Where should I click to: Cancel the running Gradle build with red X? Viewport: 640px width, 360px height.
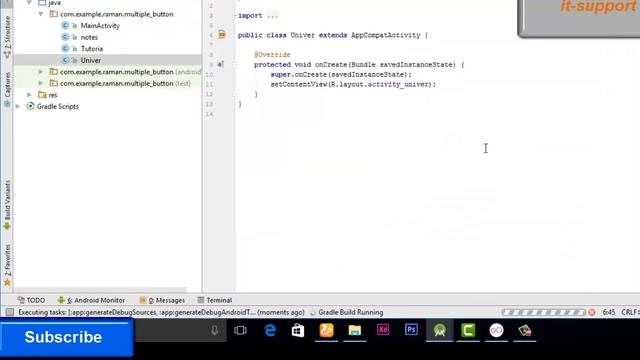[592, 312]
